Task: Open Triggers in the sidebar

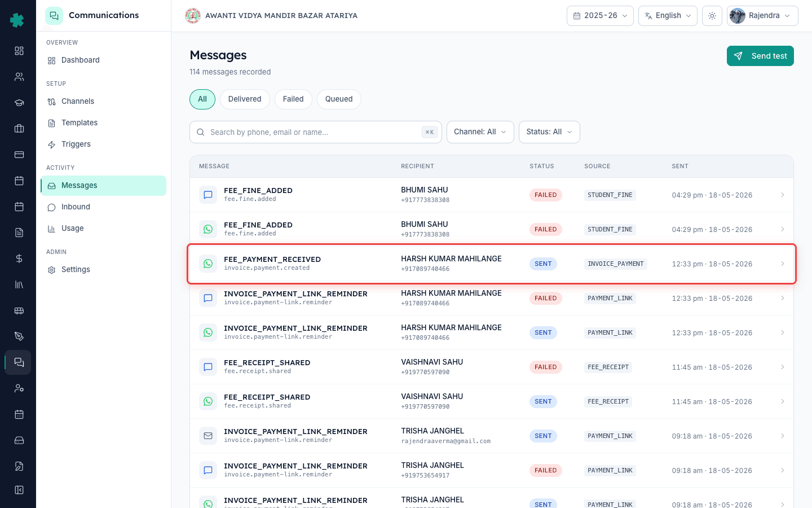Action: point(103,144)
